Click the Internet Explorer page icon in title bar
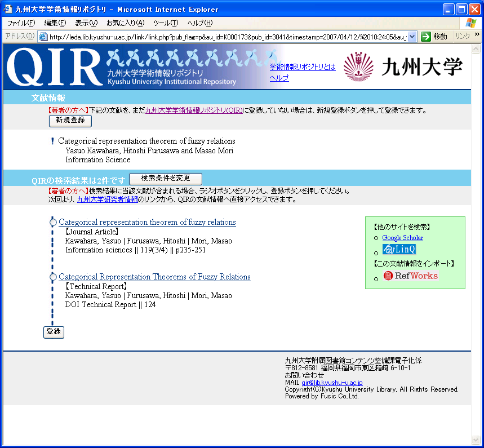 (8, 10)
